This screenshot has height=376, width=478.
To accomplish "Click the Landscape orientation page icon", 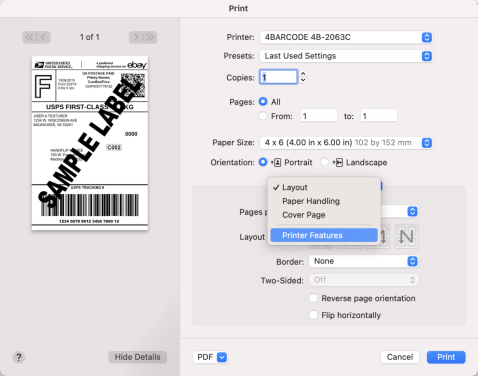I will point(338,163).
